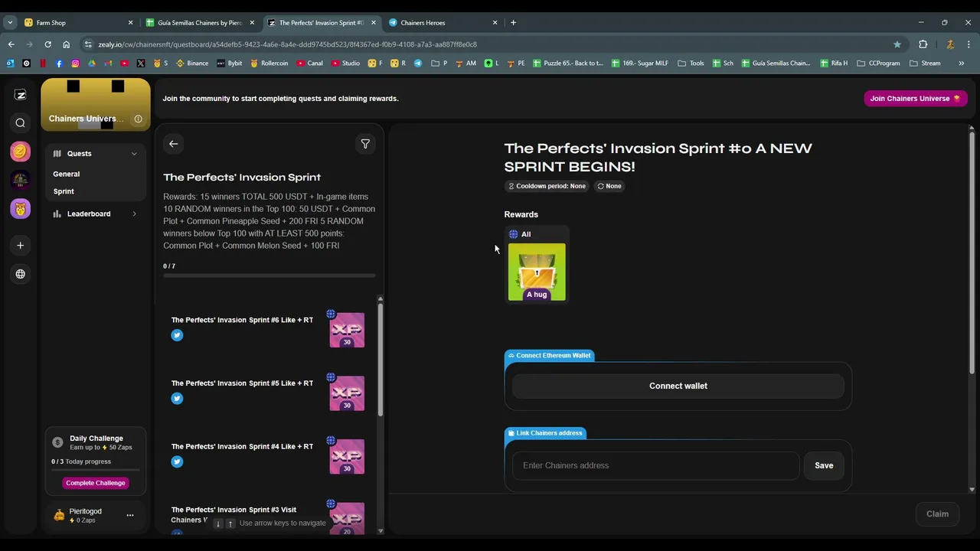
Task: Click the quest list scrollbar
Action: [381, 360]
